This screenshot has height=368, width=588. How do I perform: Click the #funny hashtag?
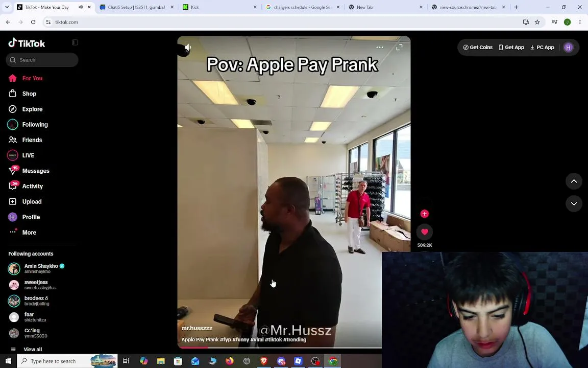[241, 339]
